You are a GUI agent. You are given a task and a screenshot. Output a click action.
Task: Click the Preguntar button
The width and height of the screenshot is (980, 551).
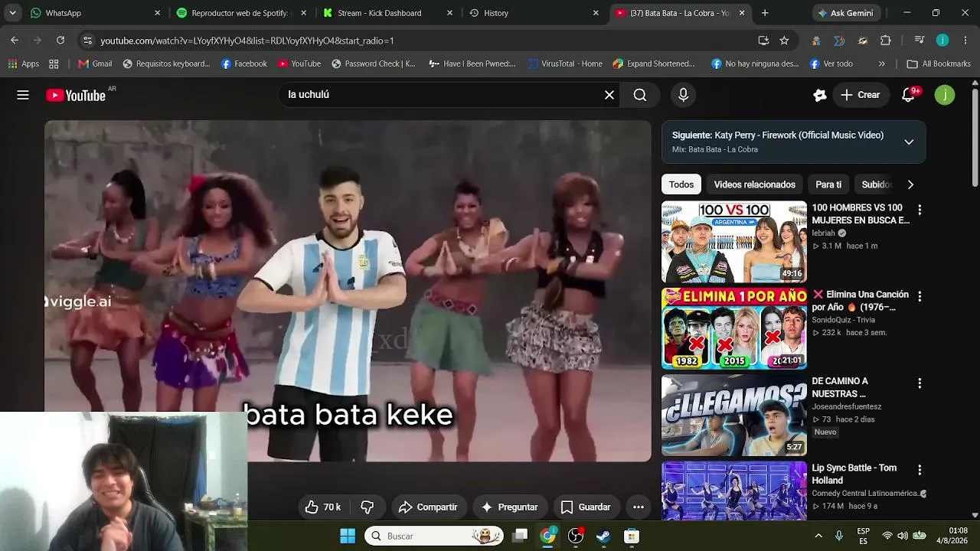(509, 507)
